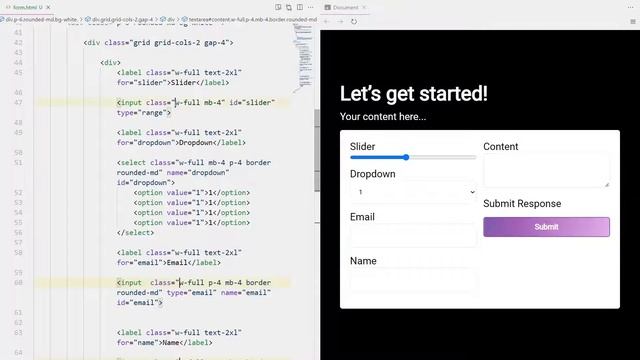640x360 pixels.
Task: Click the Email input field
Action: pyautogui.click(x=413, y=236)
